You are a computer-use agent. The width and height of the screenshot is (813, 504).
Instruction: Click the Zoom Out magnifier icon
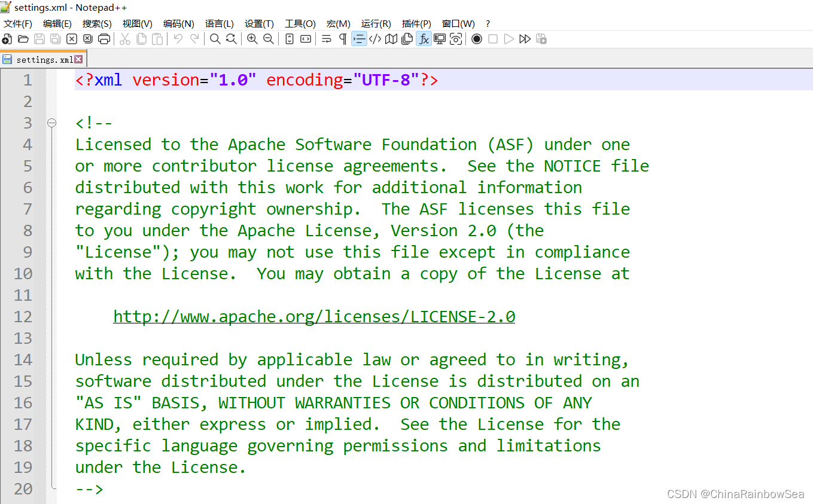(x=269, y=39)
